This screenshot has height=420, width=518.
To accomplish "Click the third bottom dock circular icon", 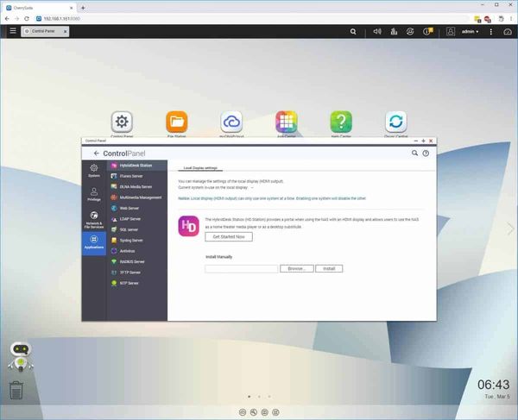I will point(265,412).
